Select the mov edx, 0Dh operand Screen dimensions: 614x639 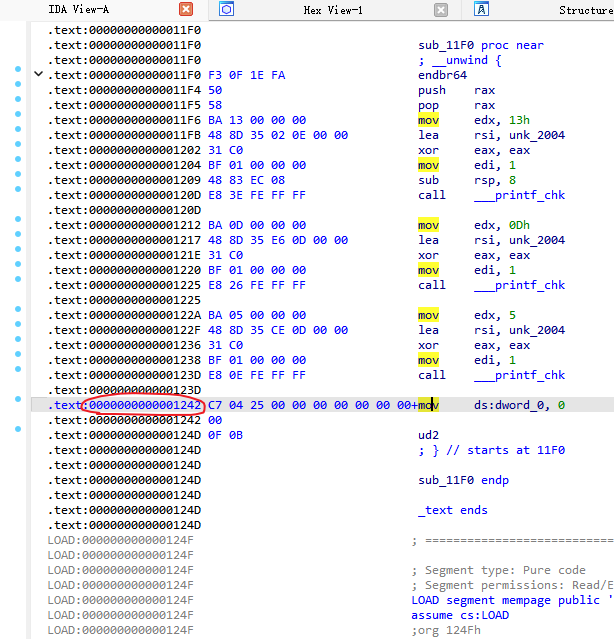tap(502, 225)
